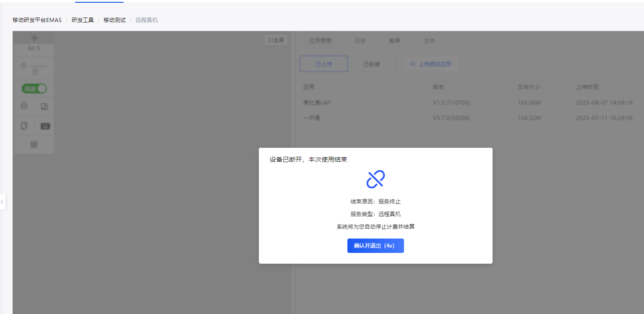
Task: Expand the collapsed left sidebar arrow
Action: [2, 202]
